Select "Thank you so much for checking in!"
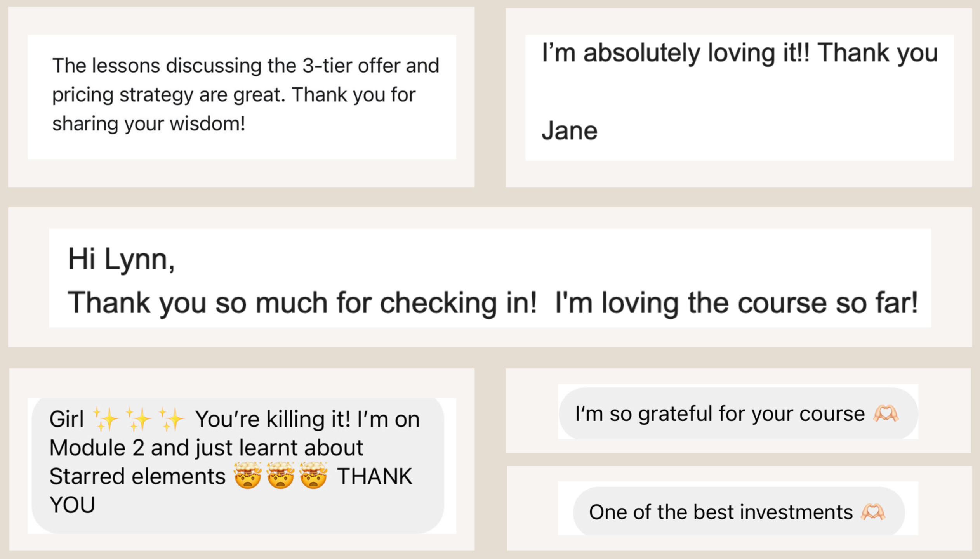980x559 pixels. pyautogui.click(x=302, y=303)
